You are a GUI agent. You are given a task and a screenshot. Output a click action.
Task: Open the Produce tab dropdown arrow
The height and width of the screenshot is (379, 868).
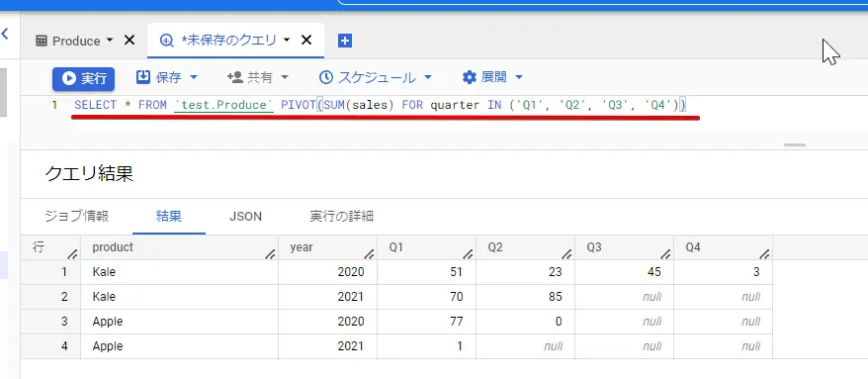(x=109, y=41)
